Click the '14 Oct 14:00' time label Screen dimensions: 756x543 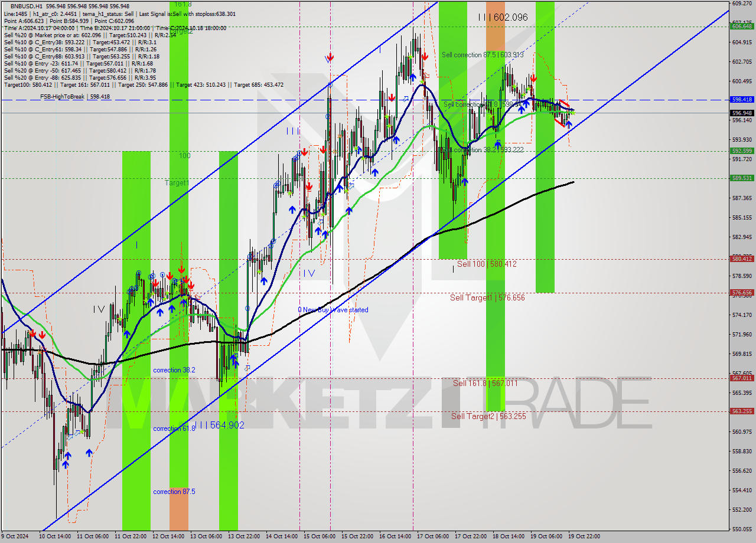point(282,537)
